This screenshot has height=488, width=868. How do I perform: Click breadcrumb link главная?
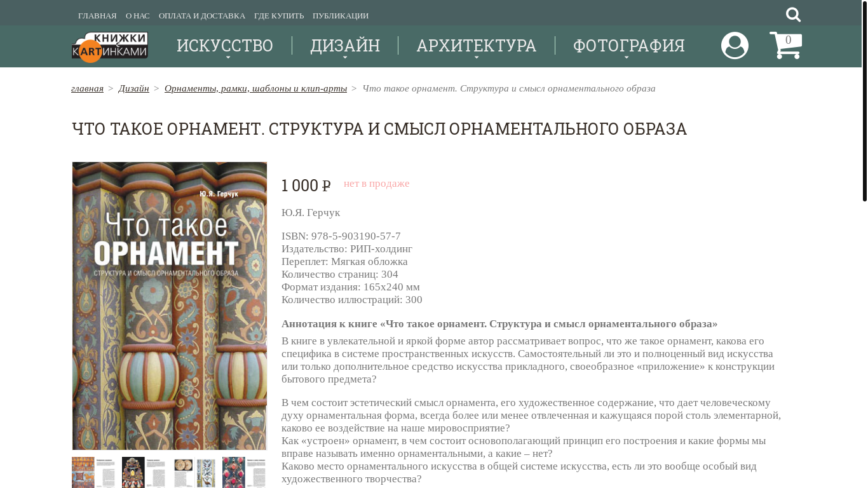coord(87,88)
